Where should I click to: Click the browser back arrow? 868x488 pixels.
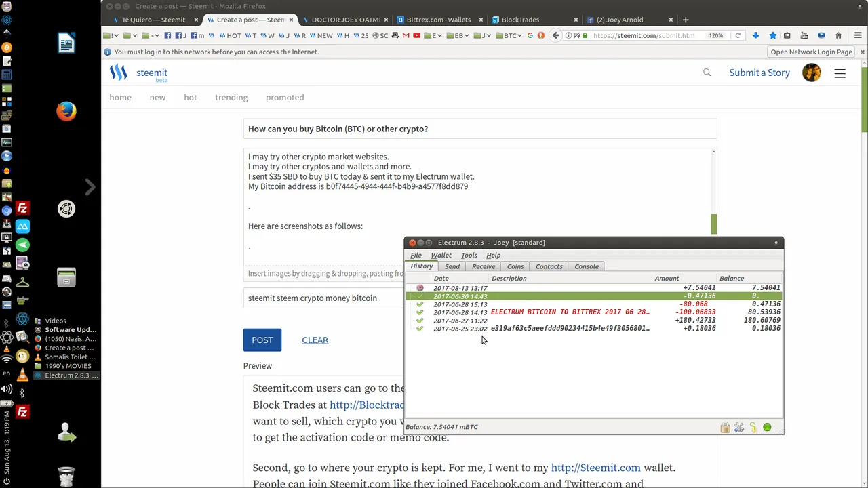click(555, 35)
